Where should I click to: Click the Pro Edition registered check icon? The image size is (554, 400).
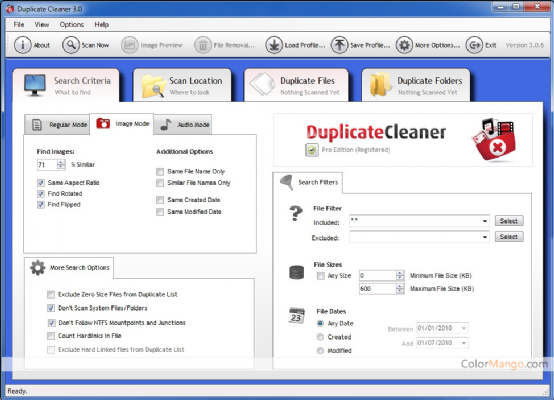(312, 150)
